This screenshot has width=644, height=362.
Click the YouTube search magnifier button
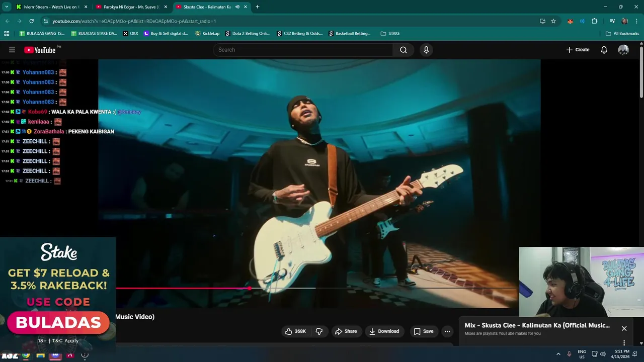point(404,50)
